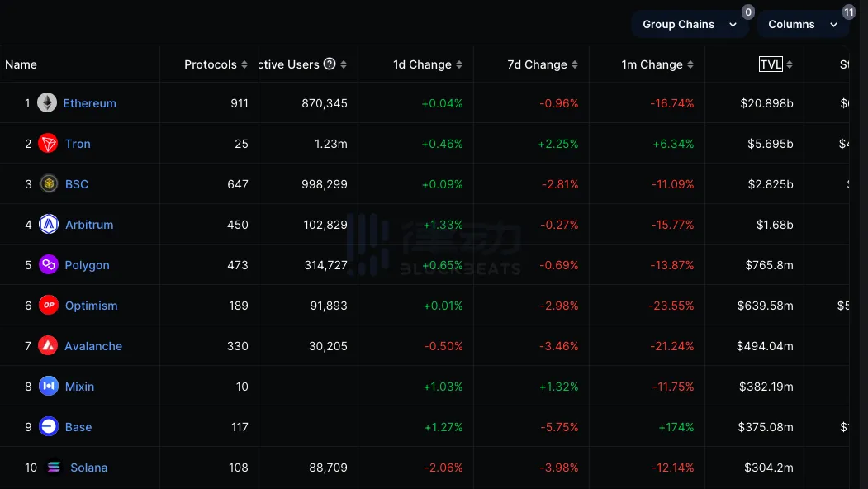Sort by 7d Change column header
Viewport: 868px width, 489px height.
pos(542,64)
